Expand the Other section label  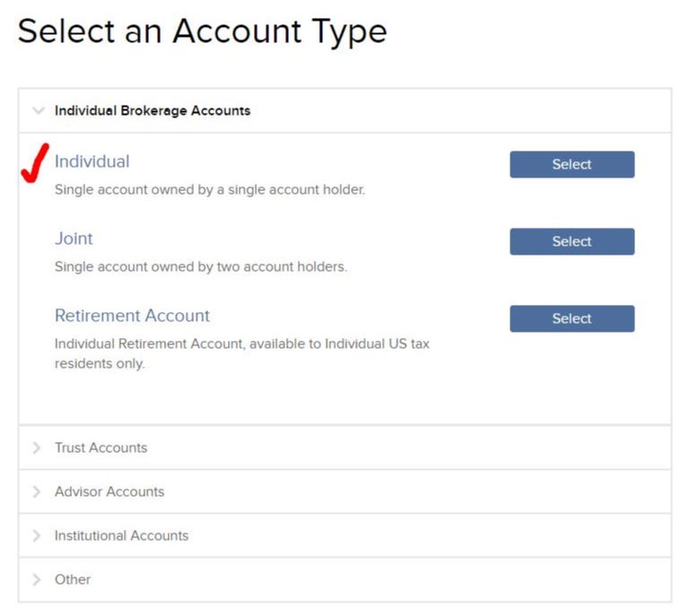tap(73, 579)
